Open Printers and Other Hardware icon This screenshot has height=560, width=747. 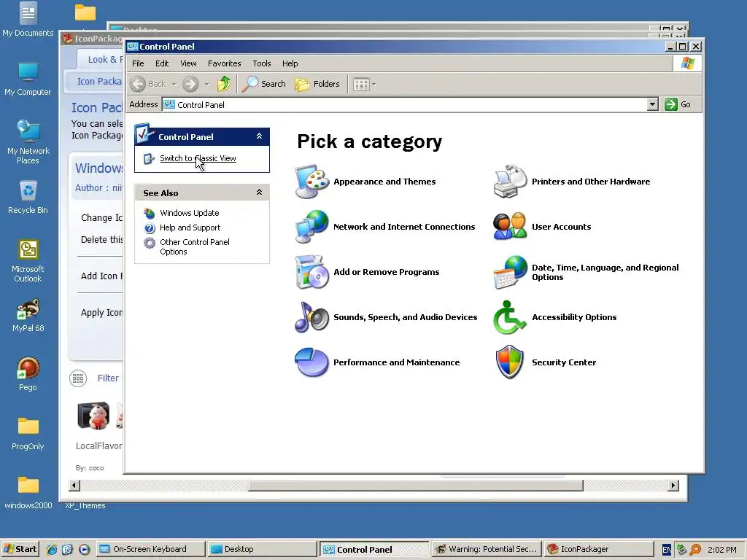pos(510,182)
